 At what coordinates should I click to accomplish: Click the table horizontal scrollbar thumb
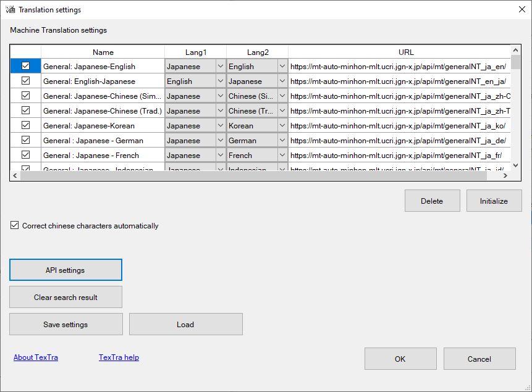[253, 175]
